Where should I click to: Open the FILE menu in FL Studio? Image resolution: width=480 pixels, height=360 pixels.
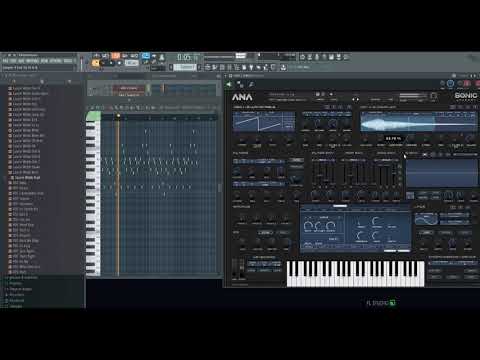tap(5, 61)
